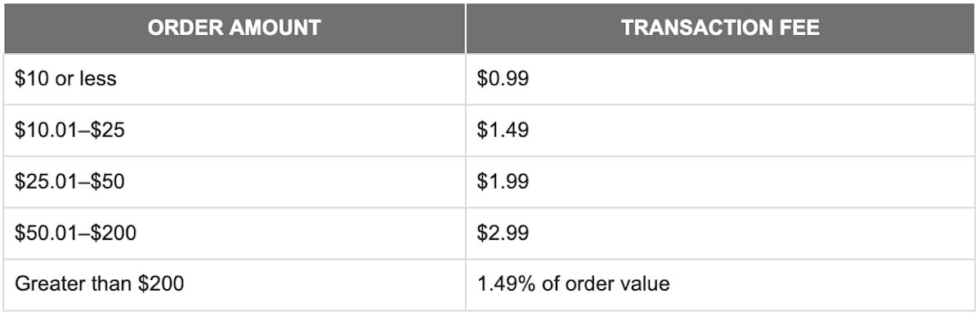Select the $1.99 transaction fee cell
This screenshot has width=980, height=316.
721,182
